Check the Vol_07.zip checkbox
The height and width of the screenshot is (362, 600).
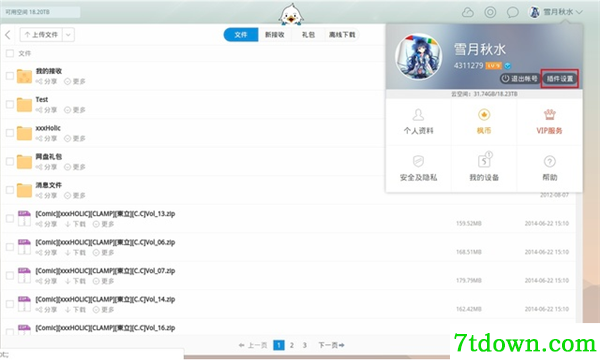[10, 276]
